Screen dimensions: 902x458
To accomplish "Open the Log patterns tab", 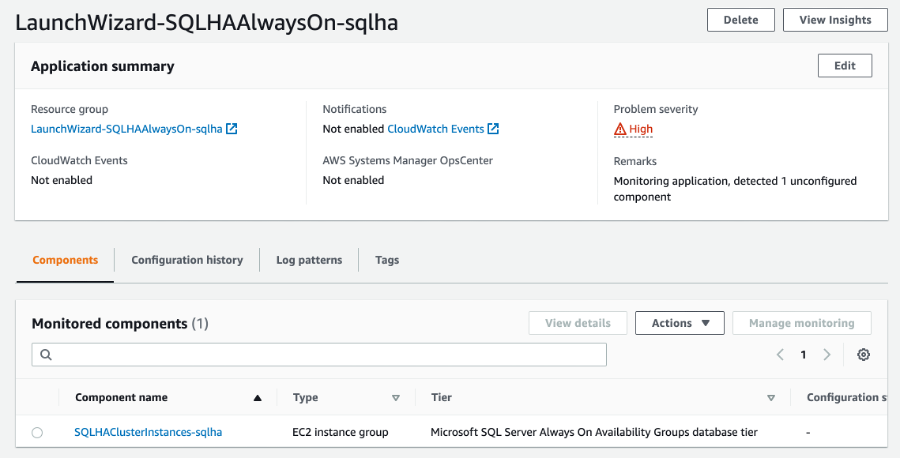I will (x=309, y=260).
